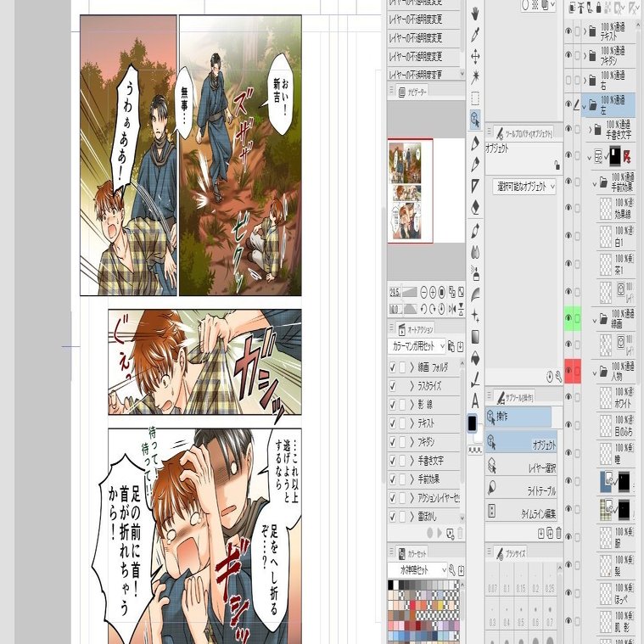This screenshot has height=644, width=644.
Task: Select the Pencil tool
Action: pyautogui.click(x=475, y=165)
